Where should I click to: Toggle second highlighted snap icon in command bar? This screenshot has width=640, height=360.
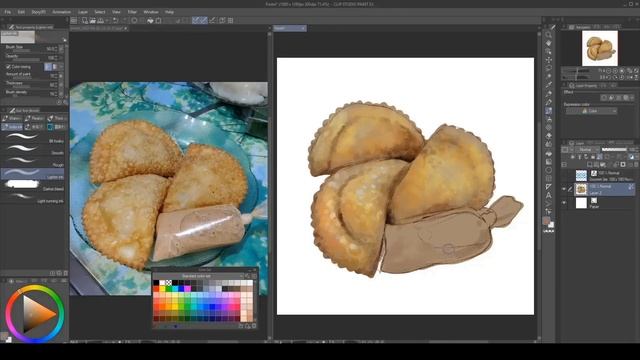(203, 20)
